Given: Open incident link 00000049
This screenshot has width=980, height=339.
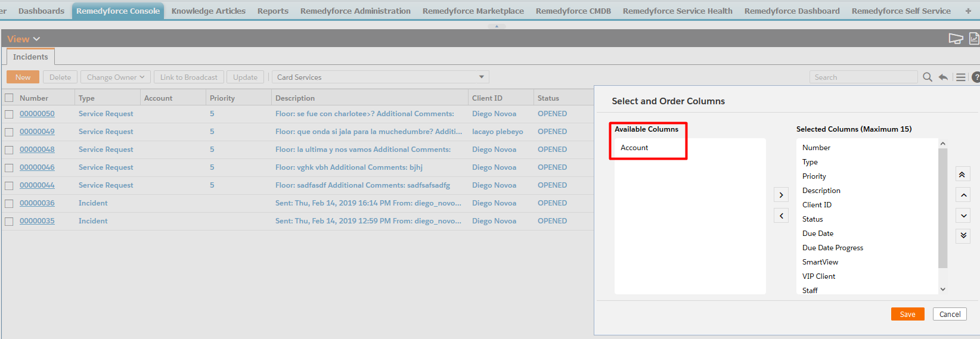Looking at the screenshot, I should coord(37,132).
